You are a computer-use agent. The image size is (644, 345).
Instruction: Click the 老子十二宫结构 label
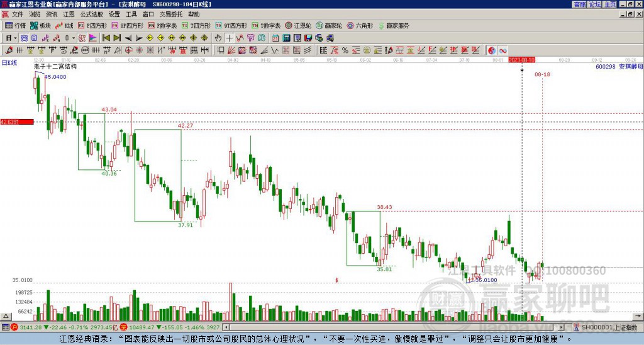point(55,66)
